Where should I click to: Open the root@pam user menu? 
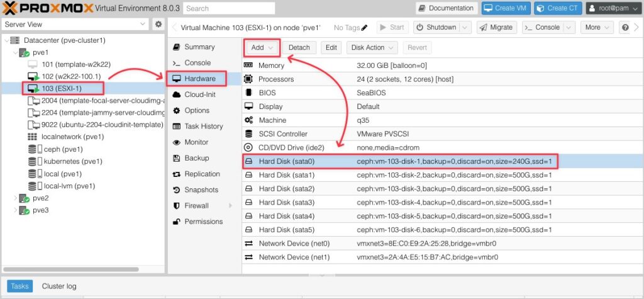614,8
